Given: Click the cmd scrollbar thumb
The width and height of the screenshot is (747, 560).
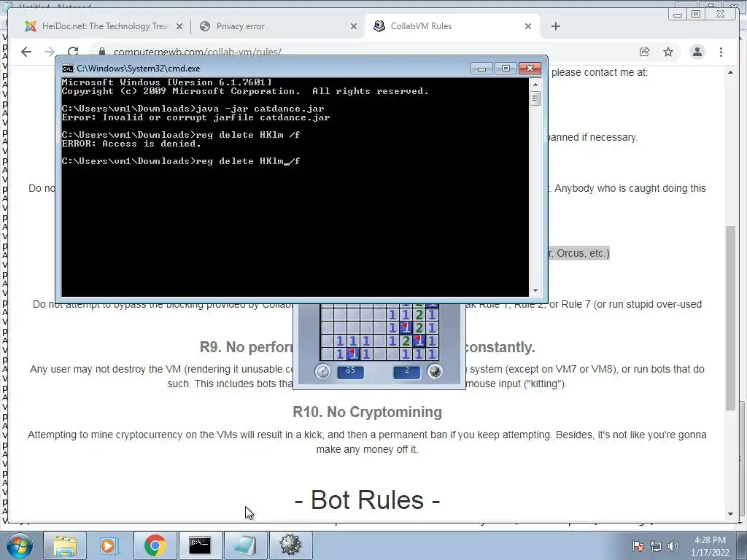Looking at the screenshot, I should click(x=535, y=98).
